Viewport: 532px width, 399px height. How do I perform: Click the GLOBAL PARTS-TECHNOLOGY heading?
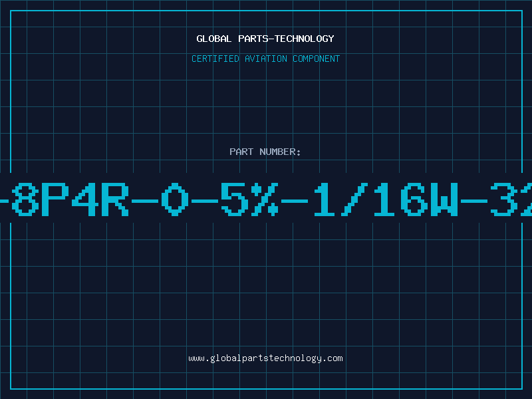tap(265, 39)
